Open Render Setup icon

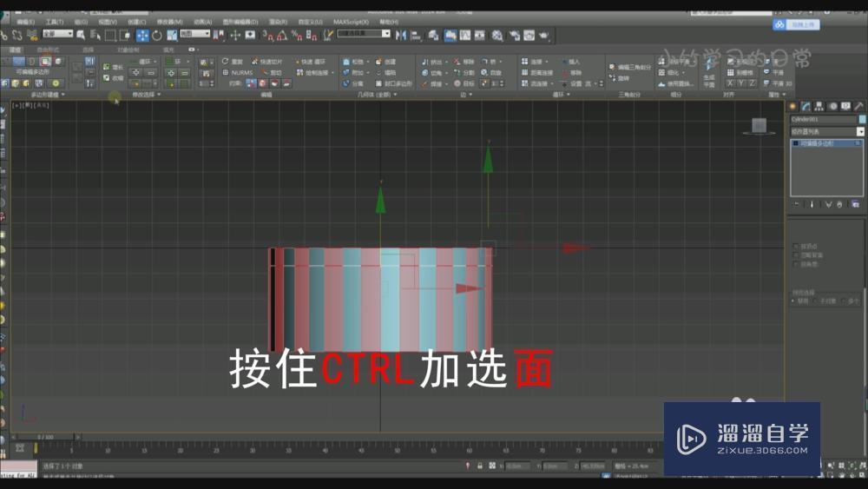pos(514,36)
